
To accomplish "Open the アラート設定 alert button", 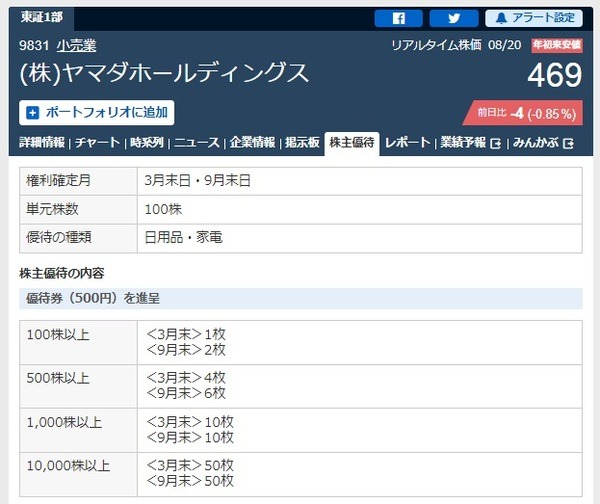I will coord(534,18).
